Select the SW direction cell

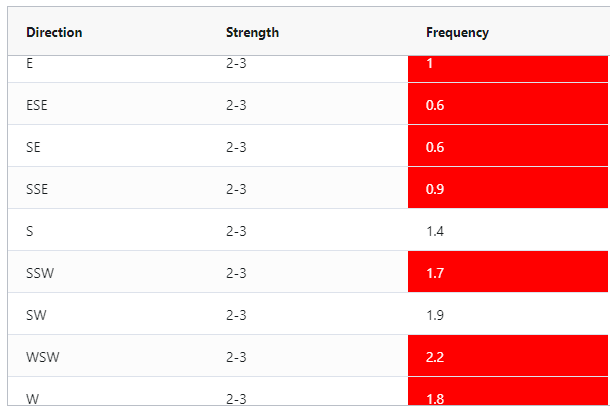(35, 315)
